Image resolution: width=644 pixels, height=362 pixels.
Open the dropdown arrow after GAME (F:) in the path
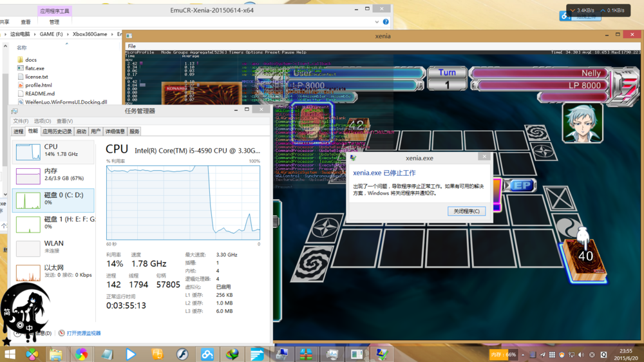(68, 34)
